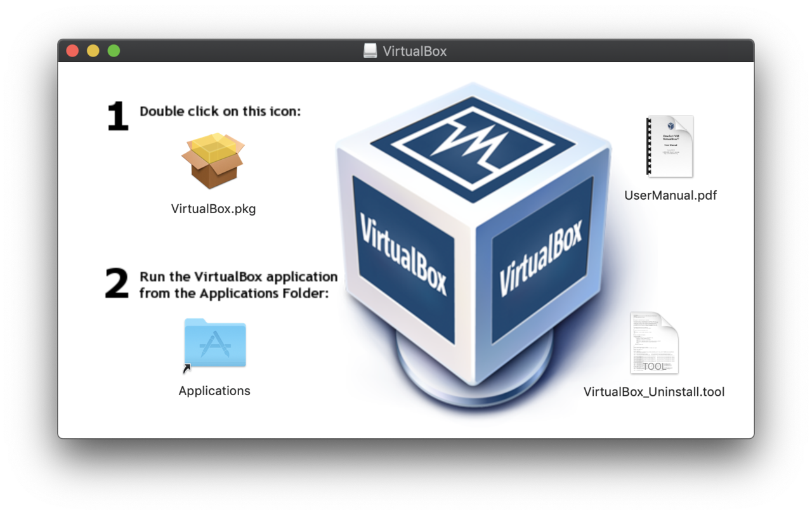
Task: Click the large number 1 step marker
Action: [x=117, y=117]
